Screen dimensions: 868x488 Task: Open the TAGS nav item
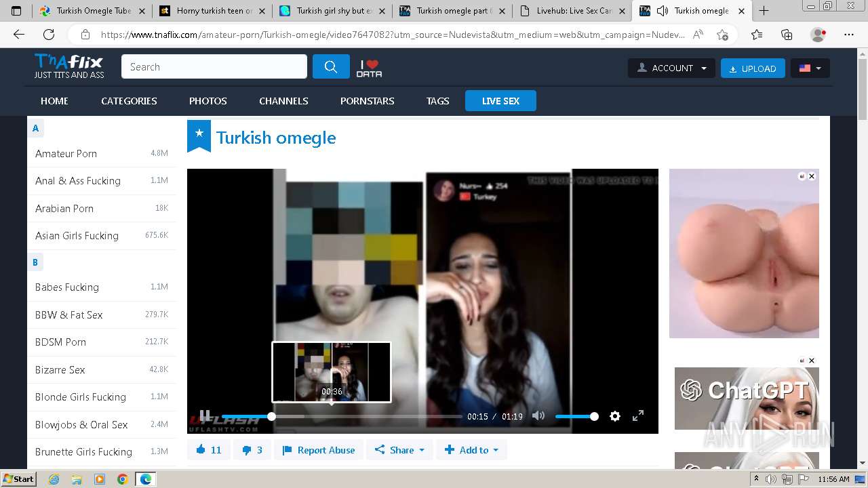(438, 101)
